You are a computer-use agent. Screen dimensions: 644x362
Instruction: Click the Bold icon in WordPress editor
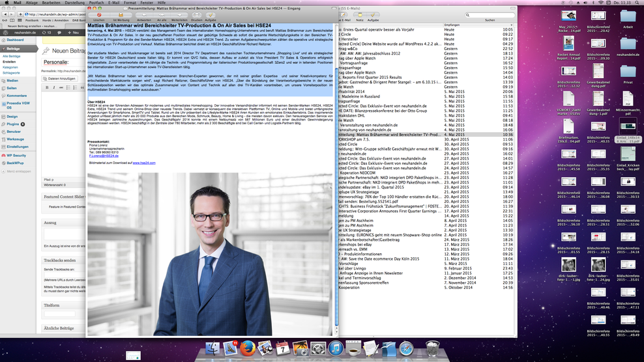tap(47, 87)
